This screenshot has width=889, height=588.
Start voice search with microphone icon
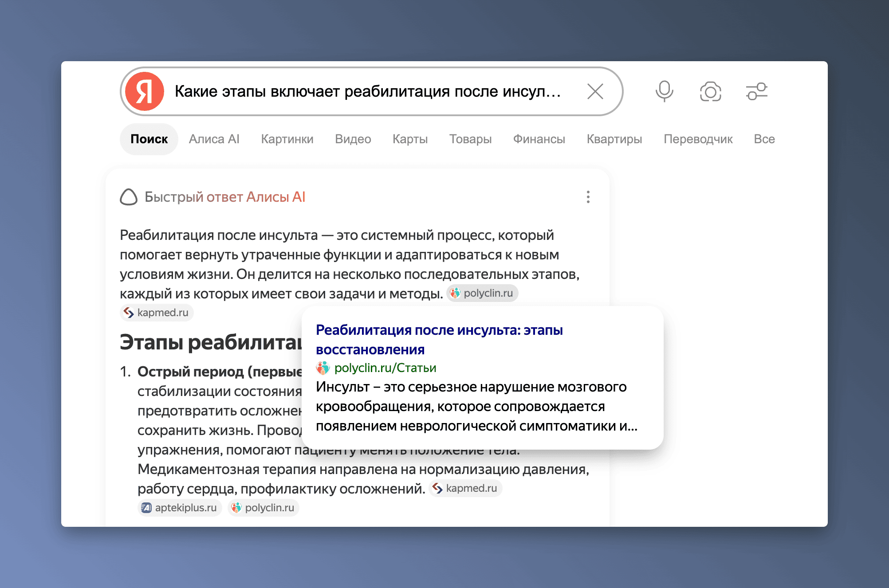click(664, 91)
